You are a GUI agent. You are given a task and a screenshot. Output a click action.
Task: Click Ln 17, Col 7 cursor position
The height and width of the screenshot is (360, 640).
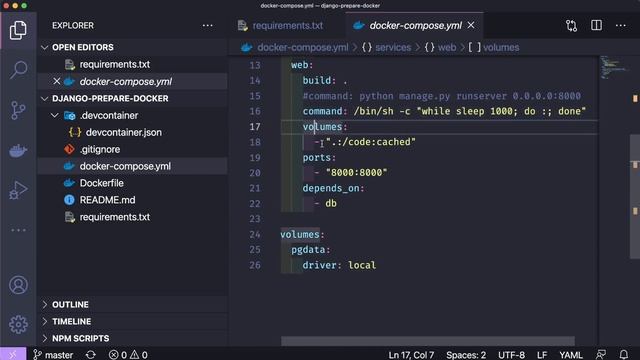click(x=411, y=355)
